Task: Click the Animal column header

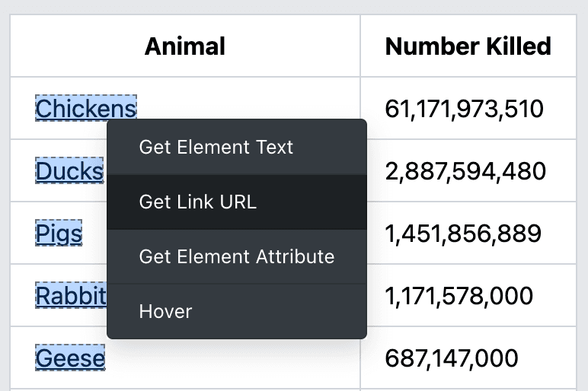Action: click(x=185, y=46)
